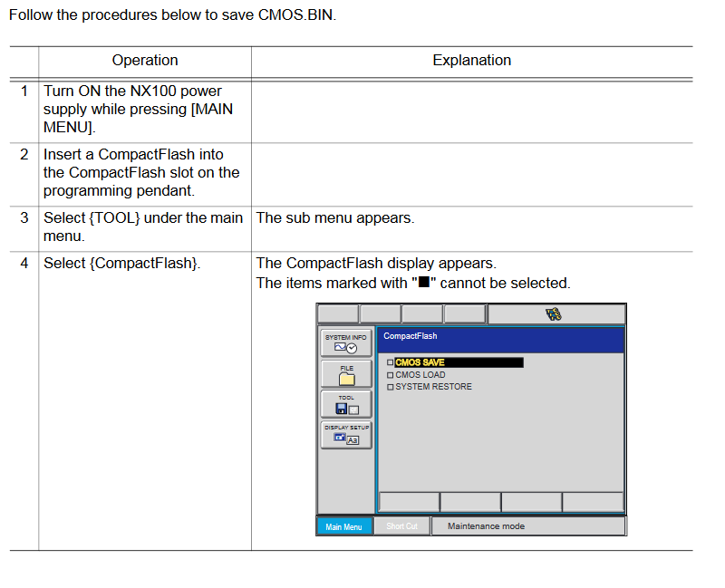
Task: Click the CompactFlash title bar
Action: pyautogui.click(x=501, y=340)
